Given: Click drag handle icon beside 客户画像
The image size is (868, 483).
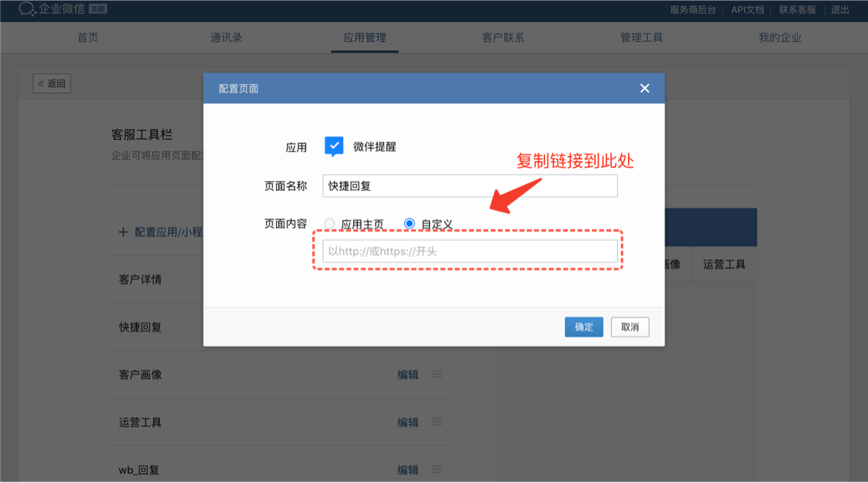Looking at the screenshot, I should click(437, 374).
